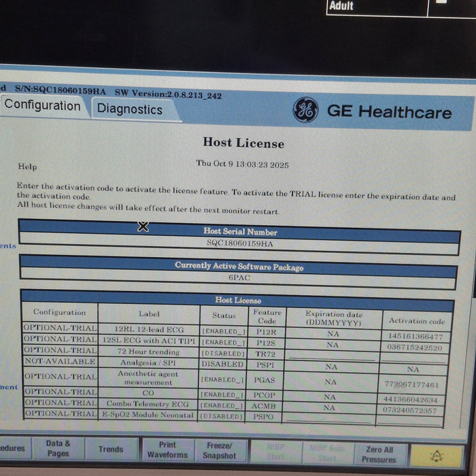
Task: Click the SW Version text in header
Action: tap(168, 94)
